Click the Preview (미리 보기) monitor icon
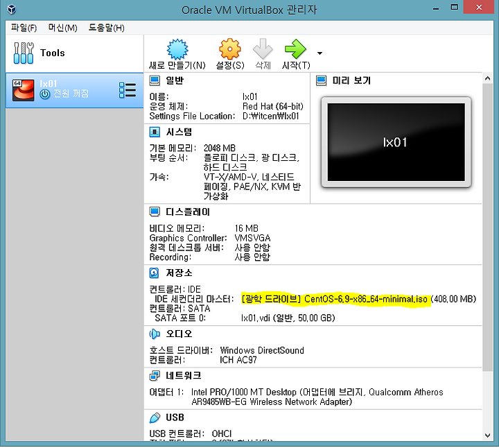Image resolution: width=499 pixels, height=448 pixels. click(x=321, y=80)
